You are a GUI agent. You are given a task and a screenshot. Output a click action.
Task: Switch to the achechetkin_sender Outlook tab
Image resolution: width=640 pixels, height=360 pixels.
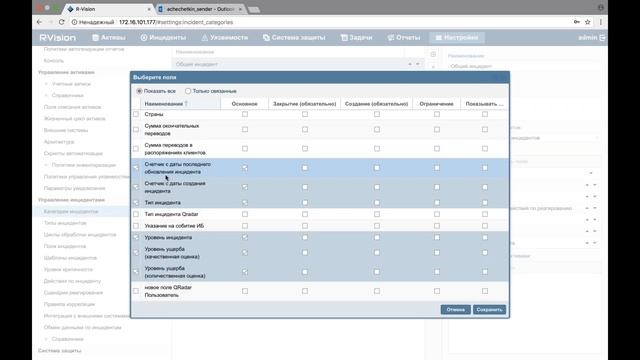tap(200, 9)
